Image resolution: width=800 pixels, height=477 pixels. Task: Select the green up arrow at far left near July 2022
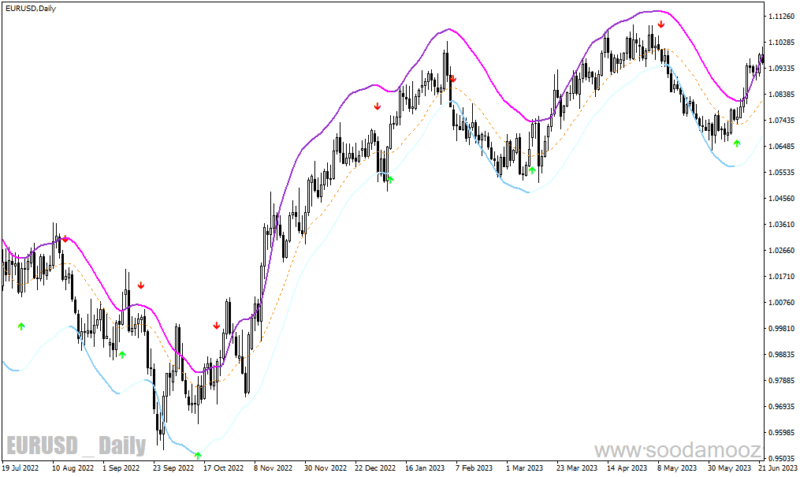pyautogui.click(x=21, y=326)
